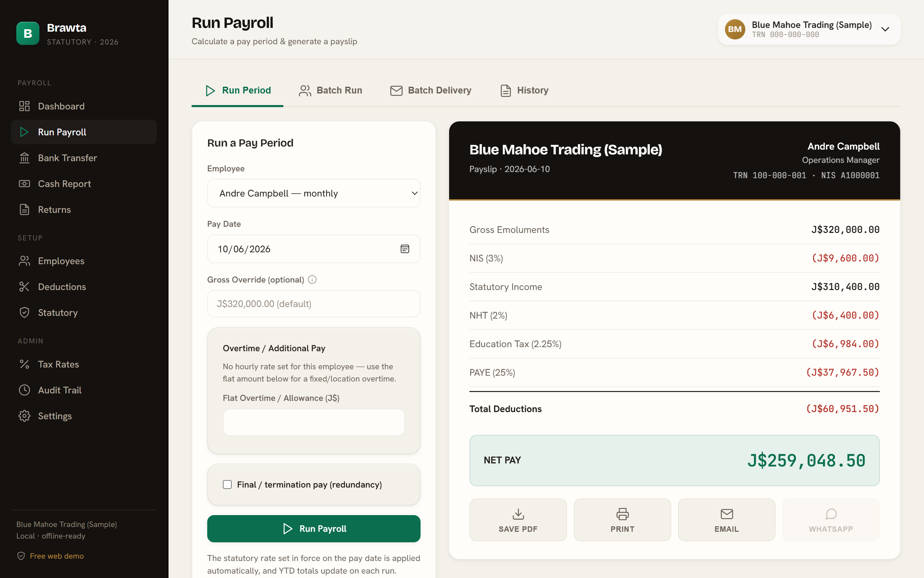Click the NIS (3%) amount (J$9,600.00)
924x578 pixels.
tap(845, 258)
